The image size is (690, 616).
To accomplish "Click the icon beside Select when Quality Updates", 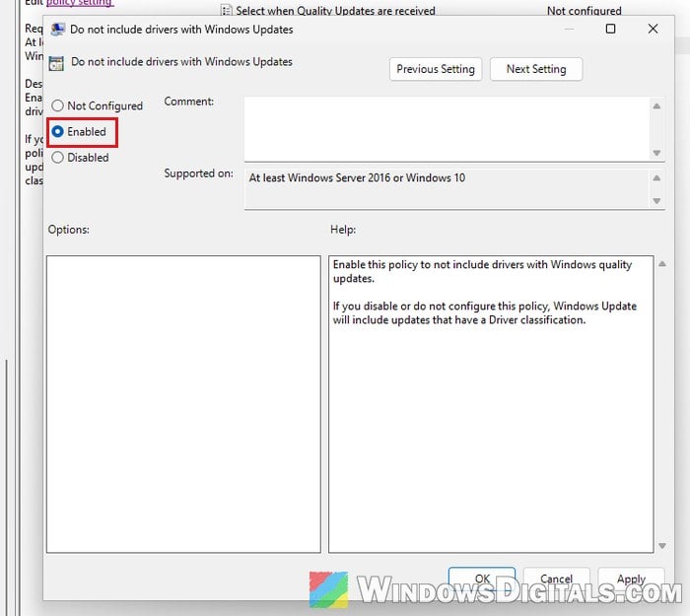I will click(x=226, y=10).
